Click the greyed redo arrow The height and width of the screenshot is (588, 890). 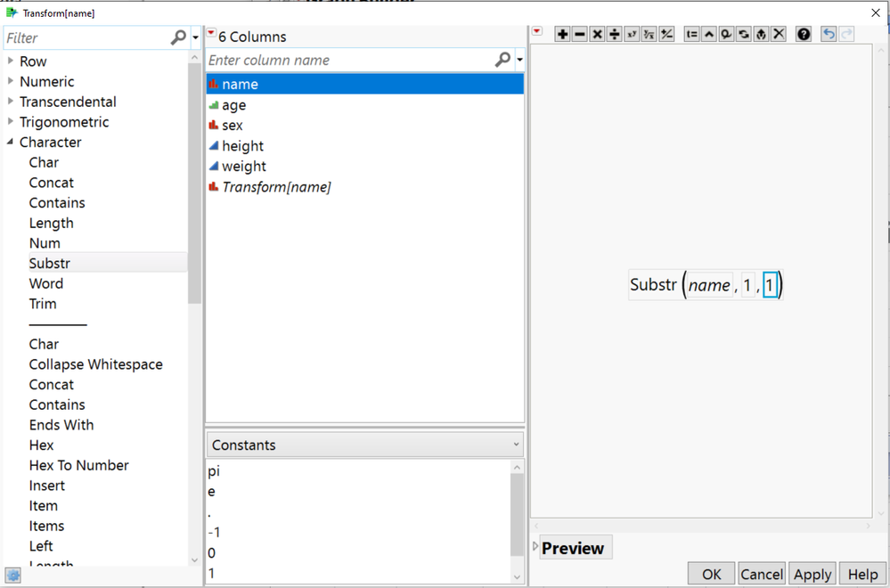846,35
